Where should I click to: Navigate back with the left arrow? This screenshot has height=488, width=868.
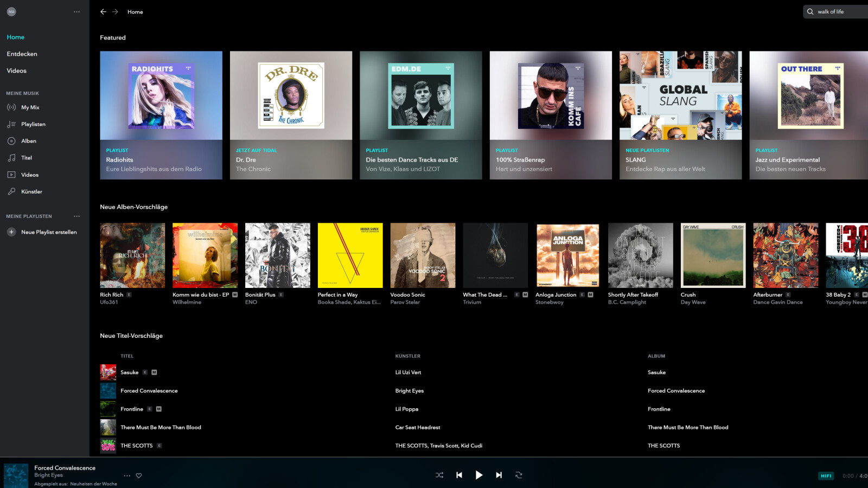pyautogui.click(x=103, y=12)
